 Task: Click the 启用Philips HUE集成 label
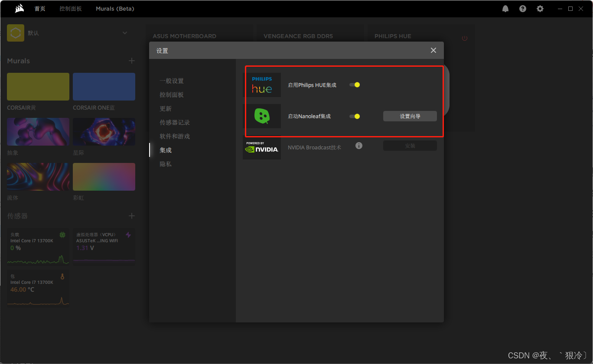(x=312, y=85)
